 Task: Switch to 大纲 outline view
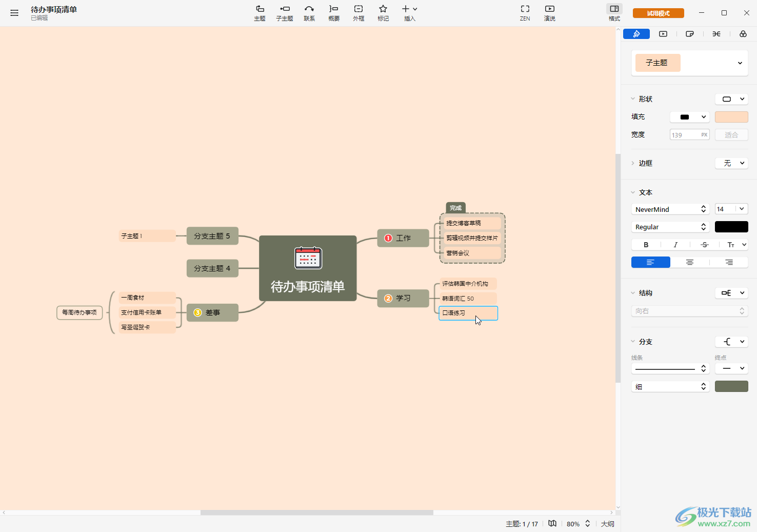pyautogui.click(x=608, y=524)
